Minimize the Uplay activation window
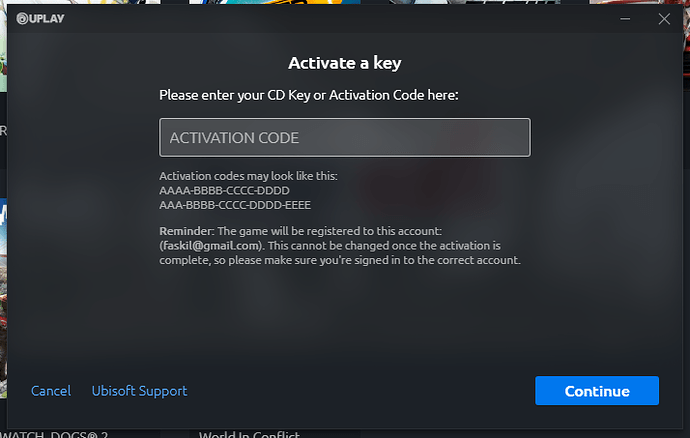The height and width of the screenshot is (438, 690). click(625, 19)
